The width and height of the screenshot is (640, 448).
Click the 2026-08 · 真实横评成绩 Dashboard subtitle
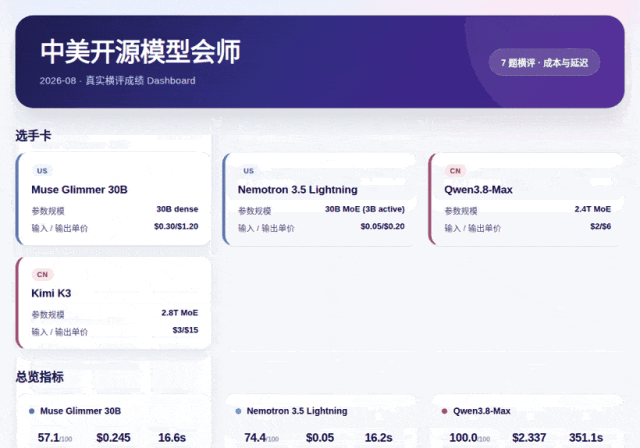pos(117,80)
